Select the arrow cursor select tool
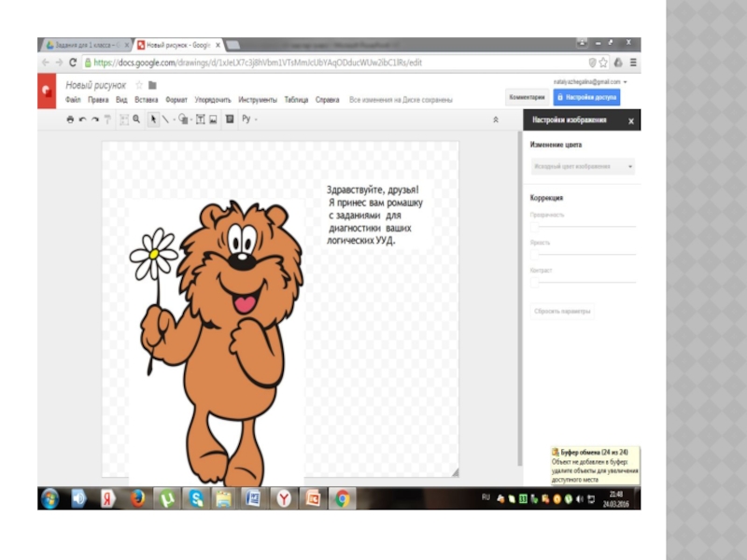 coord(154,119)
